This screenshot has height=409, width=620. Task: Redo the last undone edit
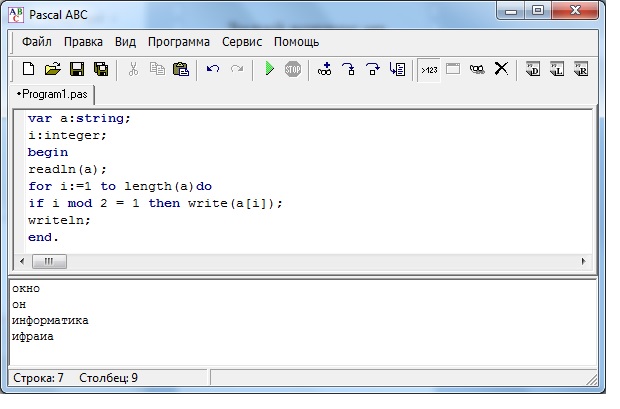click(x=237, y=69)
